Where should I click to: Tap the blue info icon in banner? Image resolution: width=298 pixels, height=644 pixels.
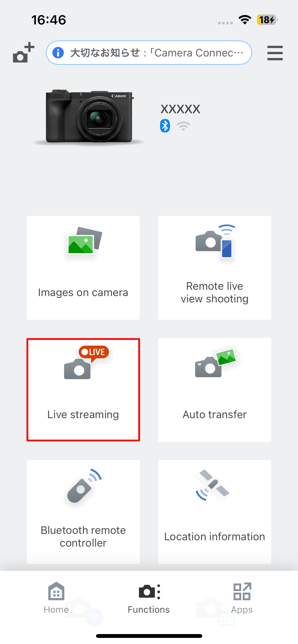(58, 53)
